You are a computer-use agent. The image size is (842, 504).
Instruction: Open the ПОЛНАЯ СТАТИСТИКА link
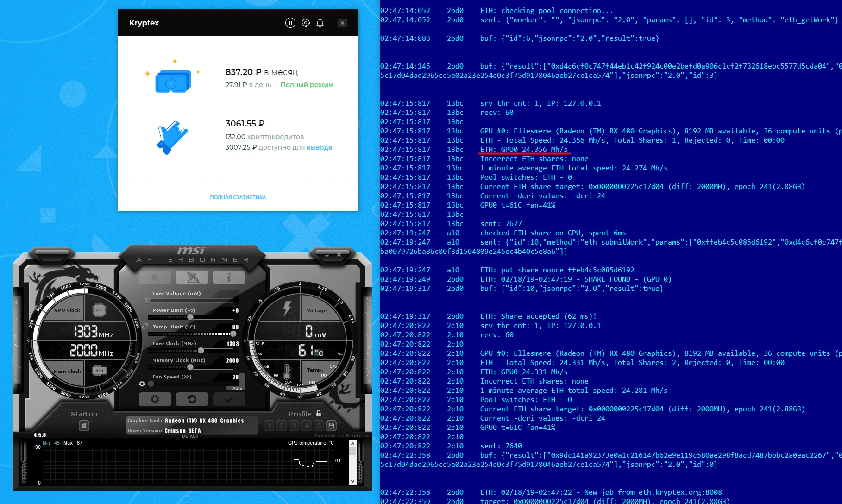(x=238, y=197)
